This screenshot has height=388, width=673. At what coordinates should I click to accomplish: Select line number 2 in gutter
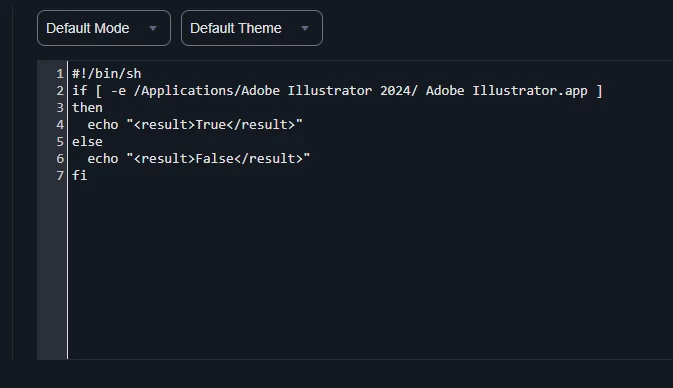click(60, 91)
